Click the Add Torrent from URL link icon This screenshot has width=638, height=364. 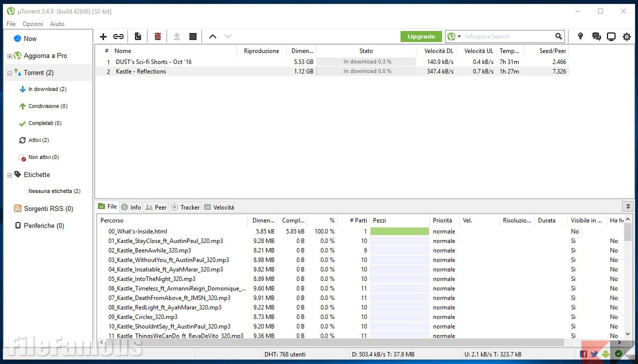point(118,36)
